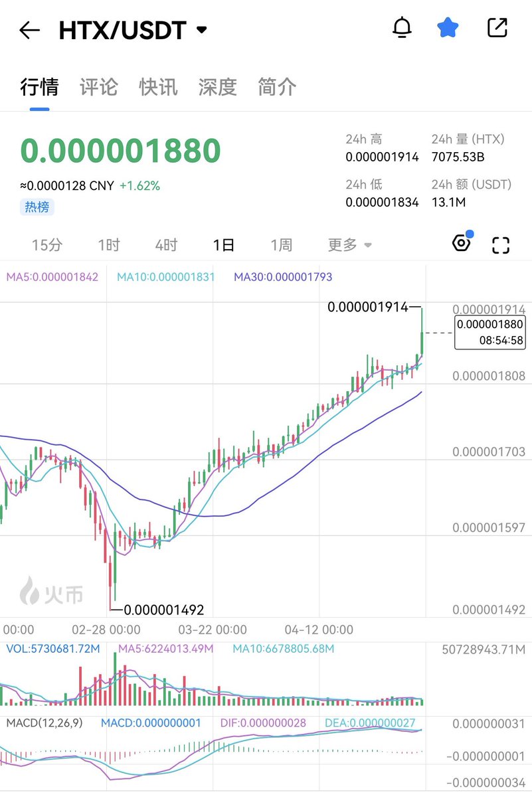Tap the 0.000001597 price axis label
Screen dimensions: 532x797
point(489,528)
